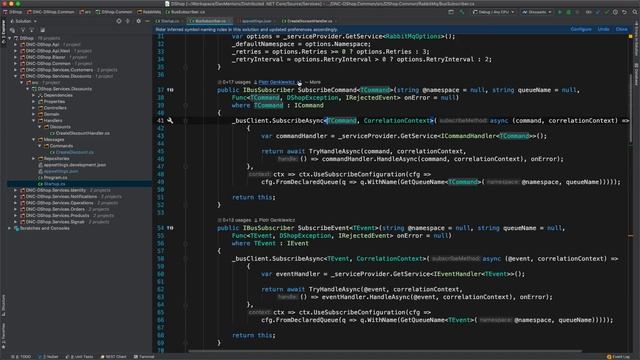Open Event Log in status bar
The image size is (640, 360).
[618, 357]
